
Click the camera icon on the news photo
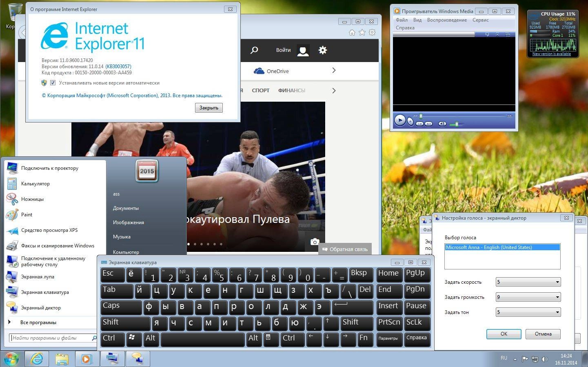(314, 242)
